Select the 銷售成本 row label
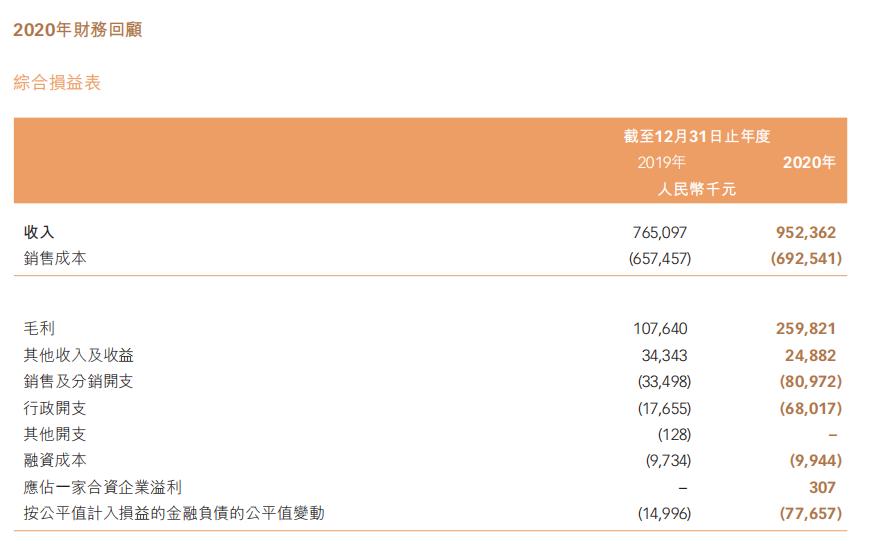 coord(55,258)
